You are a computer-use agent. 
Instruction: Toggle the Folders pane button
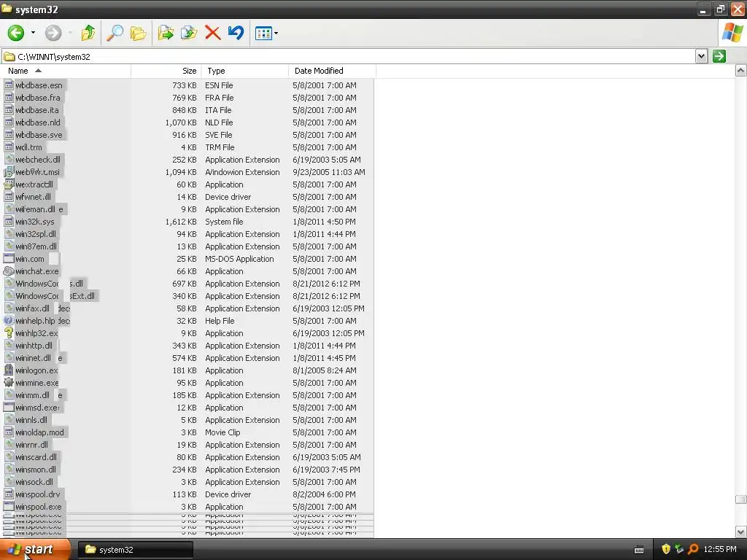[138, 34]
